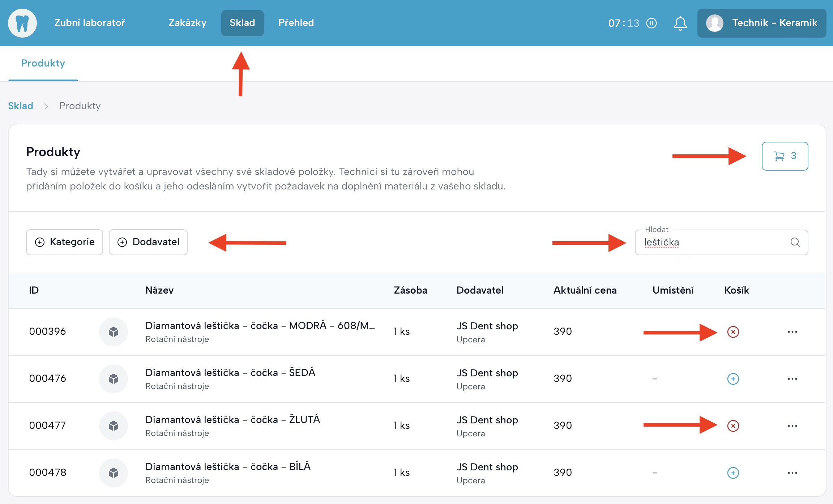Click the Sklad breadcrumb link

21,106
